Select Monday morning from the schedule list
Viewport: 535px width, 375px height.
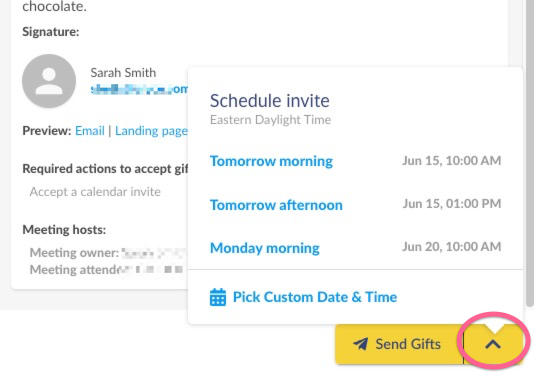tap(265, 248)
